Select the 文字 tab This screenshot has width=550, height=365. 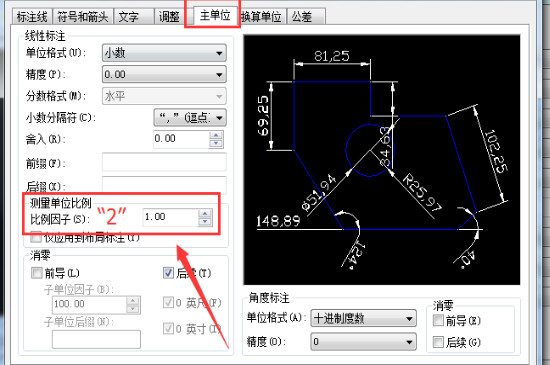[133, 16]
